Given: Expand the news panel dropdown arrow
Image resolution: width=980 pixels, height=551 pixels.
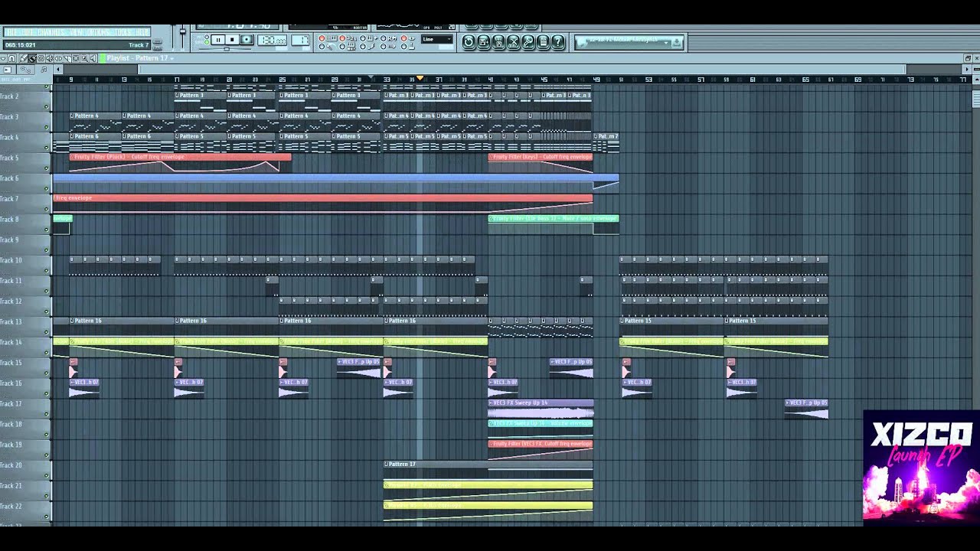Looking at the screenshot, I should (x=666, y=43).
